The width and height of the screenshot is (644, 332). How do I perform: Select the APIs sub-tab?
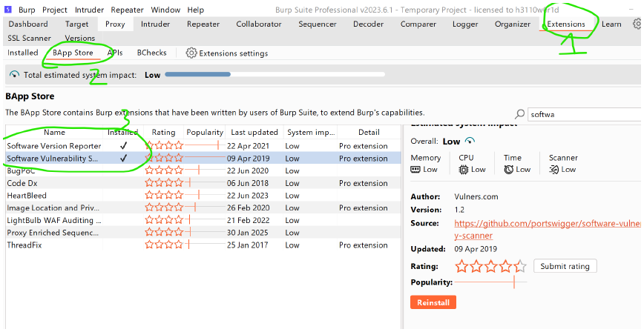click(115, 53)
